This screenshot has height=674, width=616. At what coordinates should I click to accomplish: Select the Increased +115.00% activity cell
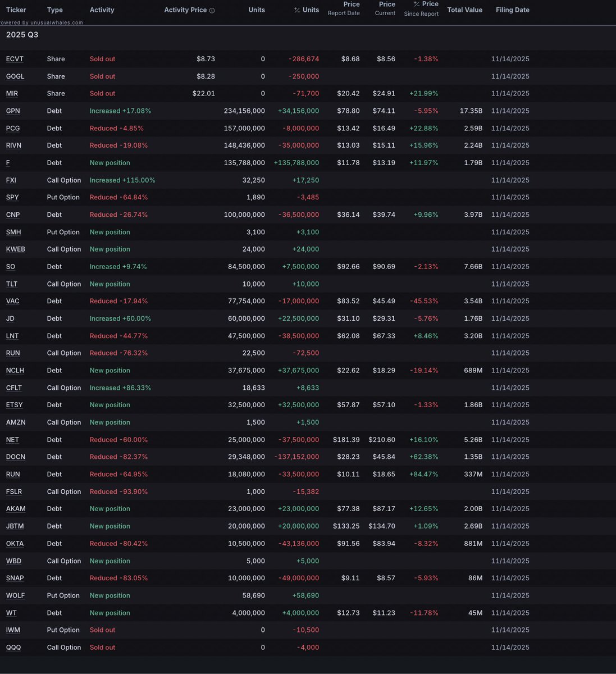pyautogui.click(x=122, y=180)
